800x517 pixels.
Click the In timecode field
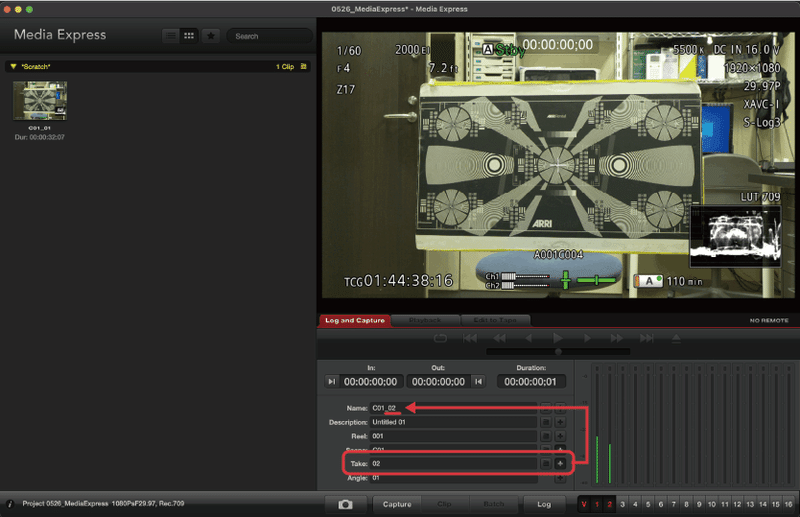tap(370, 382)
